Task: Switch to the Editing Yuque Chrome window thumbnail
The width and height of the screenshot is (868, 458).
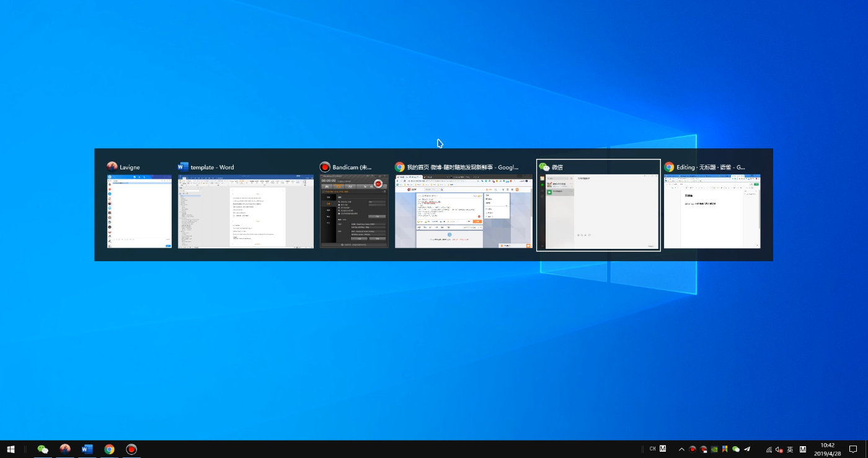Action: [x=712, y=211]
